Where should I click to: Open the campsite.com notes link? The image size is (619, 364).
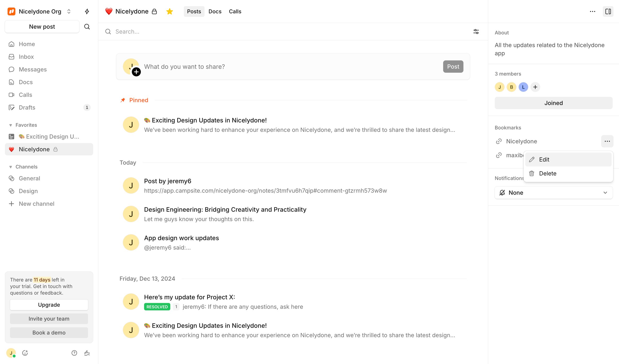pos(265,191)
